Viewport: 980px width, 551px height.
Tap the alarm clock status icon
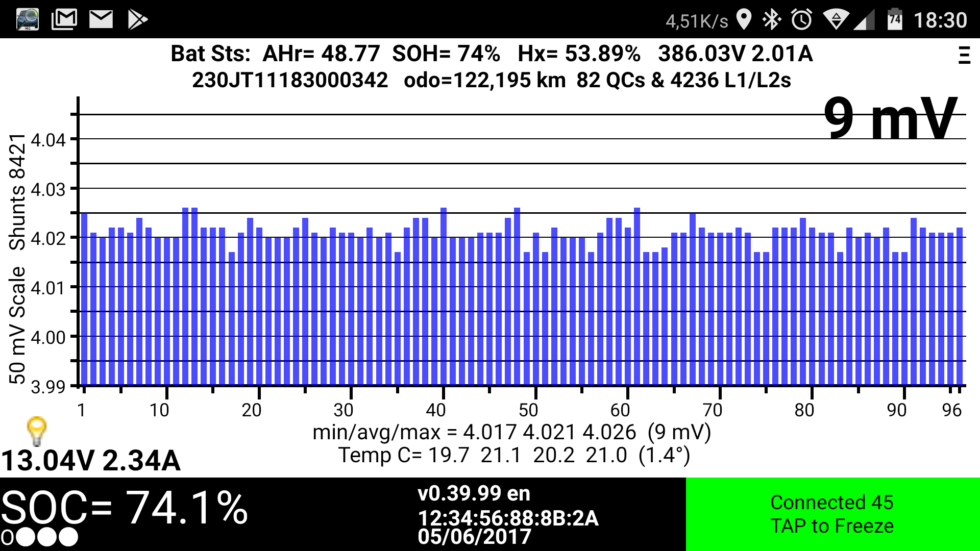[x=801, y=20]
